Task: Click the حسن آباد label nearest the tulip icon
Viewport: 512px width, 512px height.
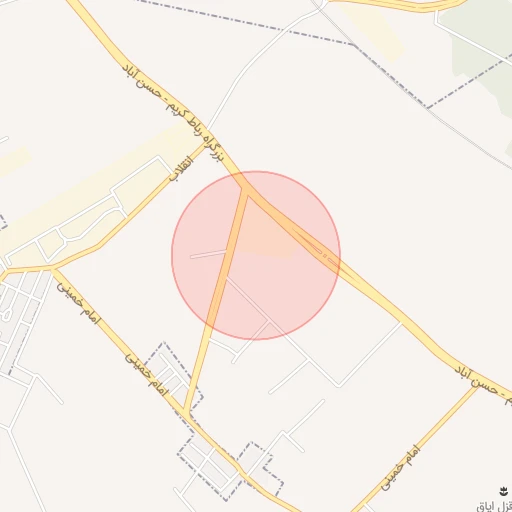Action: click(x=477, y=379)
